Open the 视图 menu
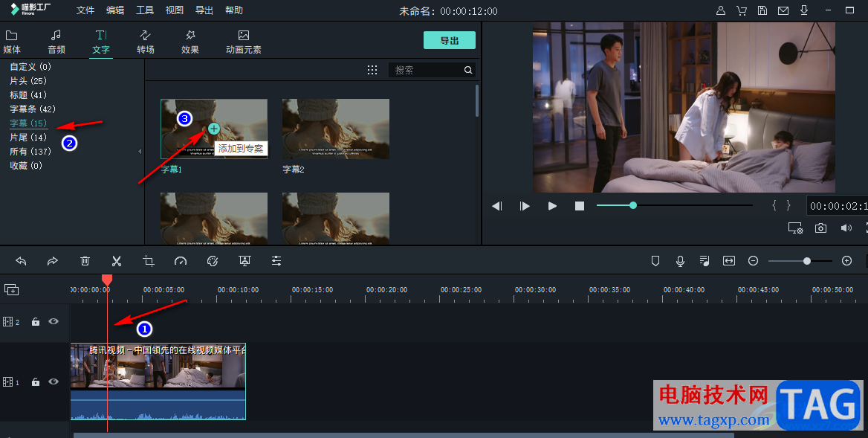Image resolution: width=868 pixels, height=438 pixels. tap(175, 10)
